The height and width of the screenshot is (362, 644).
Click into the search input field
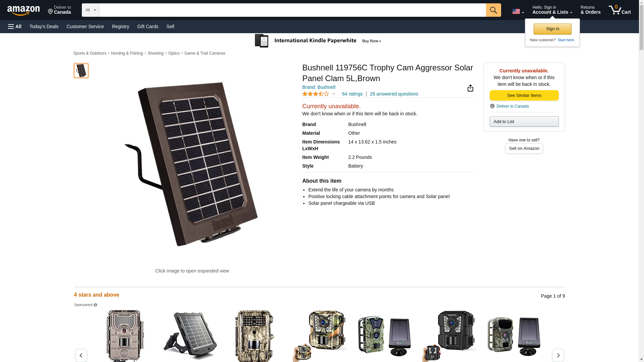coord(292,10)
